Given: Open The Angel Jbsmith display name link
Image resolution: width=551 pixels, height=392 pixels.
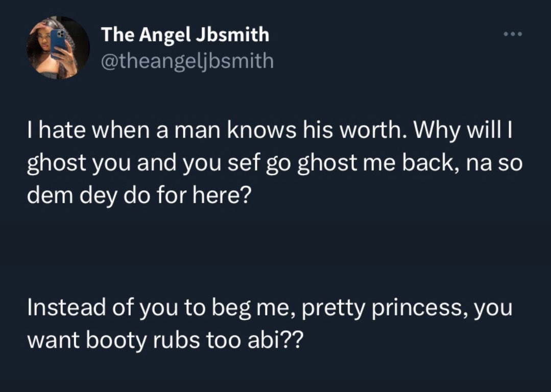Looking at the screenshot, I should pyautogui.click(x=185, y=34).
